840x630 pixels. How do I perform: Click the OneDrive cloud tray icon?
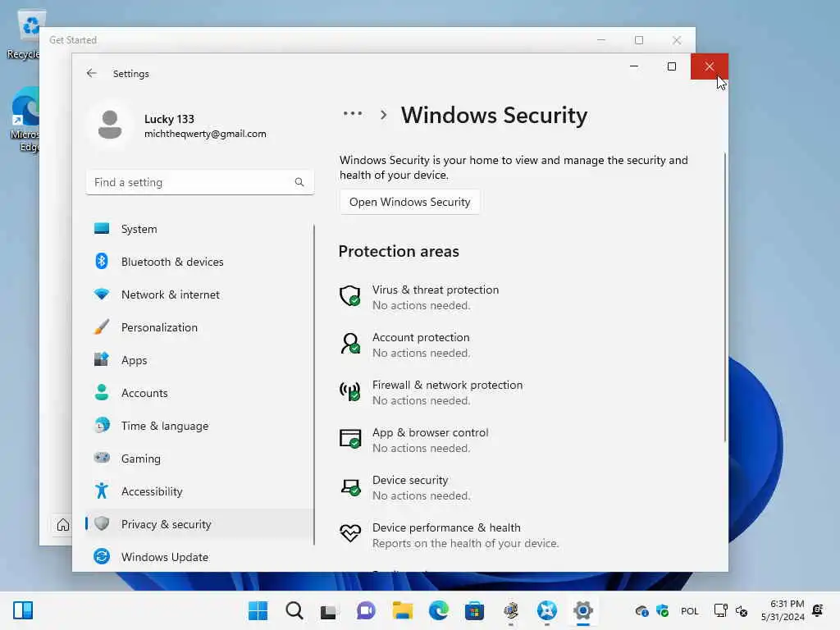coord(641,610)
